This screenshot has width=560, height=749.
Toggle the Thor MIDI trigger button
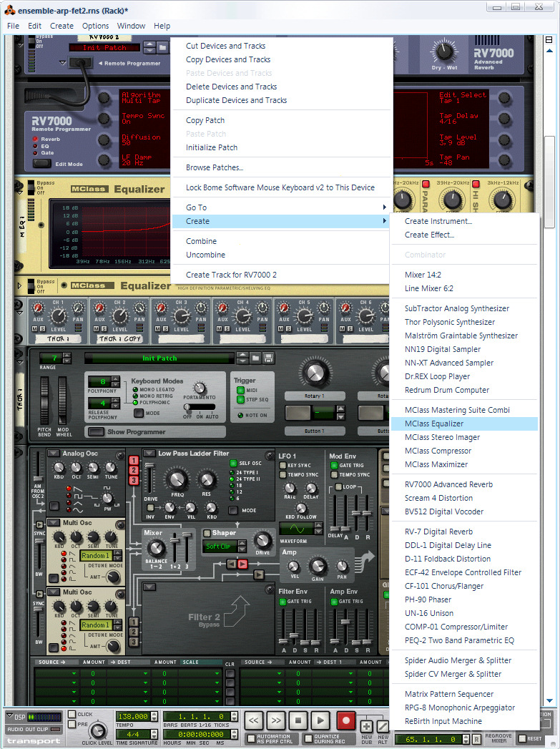(240, 391)
